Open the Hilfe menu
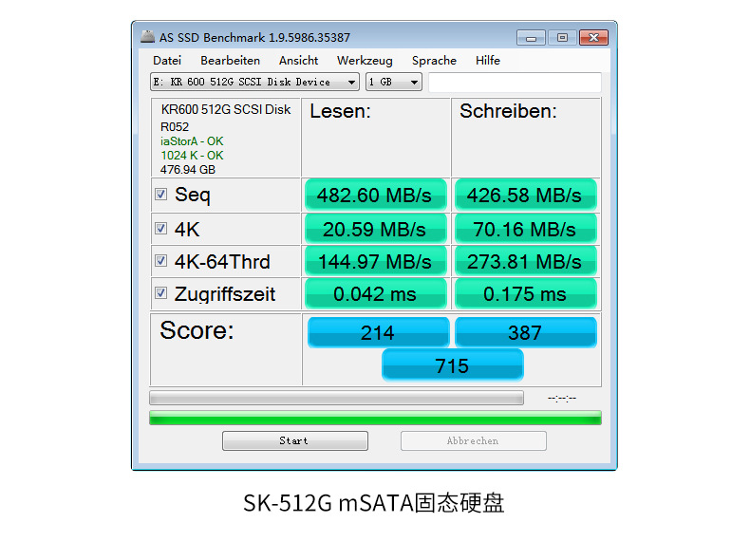This screenshot has width=750, height=560. coord(488,61)
